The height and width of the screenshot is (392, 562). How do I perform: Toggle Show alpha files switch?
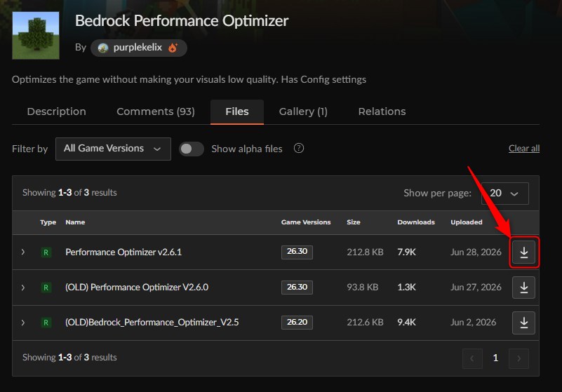192,149
